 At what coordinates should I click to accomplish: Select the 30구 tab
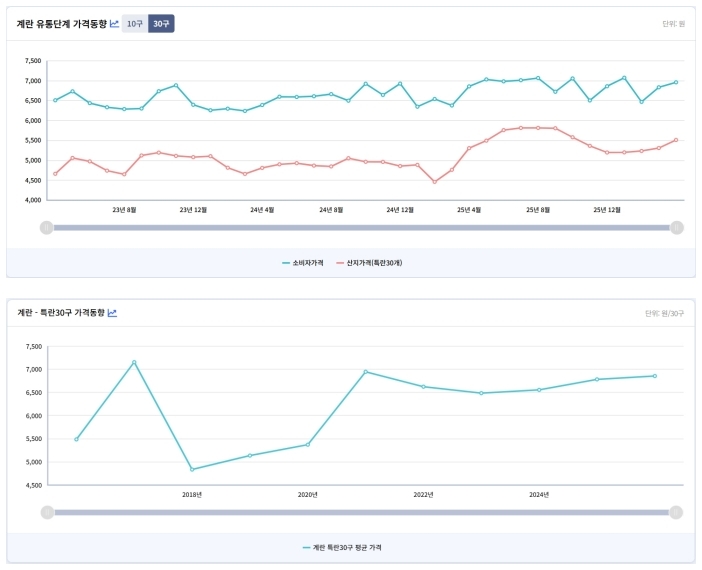161,23
